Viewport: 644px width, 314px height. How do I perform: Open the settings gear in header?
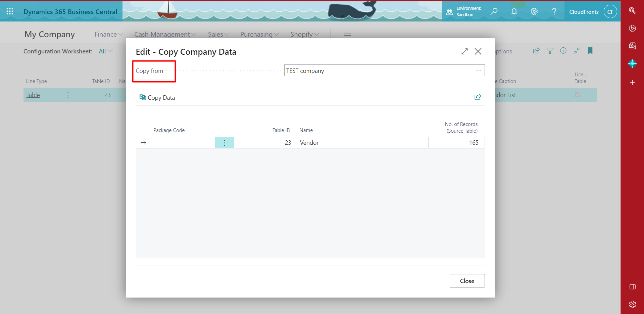(534, 11)
